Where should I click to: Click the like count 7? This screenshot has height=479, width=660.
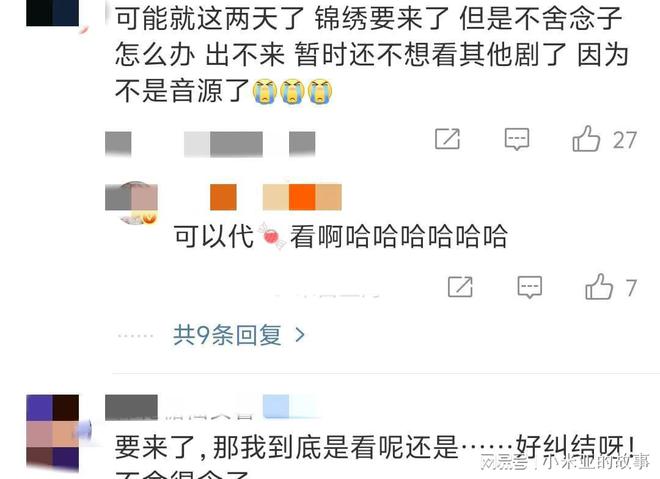tap(631, 288)
